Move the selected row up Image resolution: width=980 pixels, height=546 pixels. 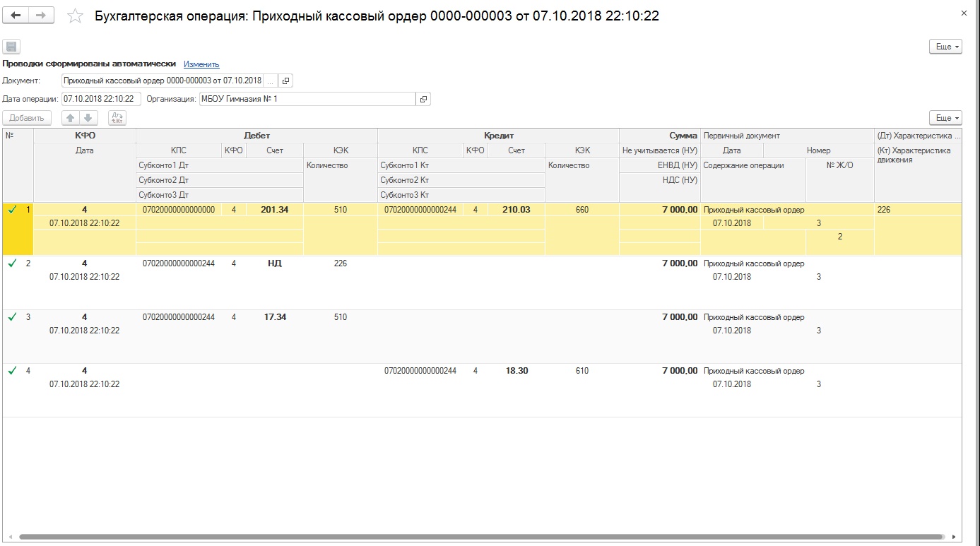[71, 118]
